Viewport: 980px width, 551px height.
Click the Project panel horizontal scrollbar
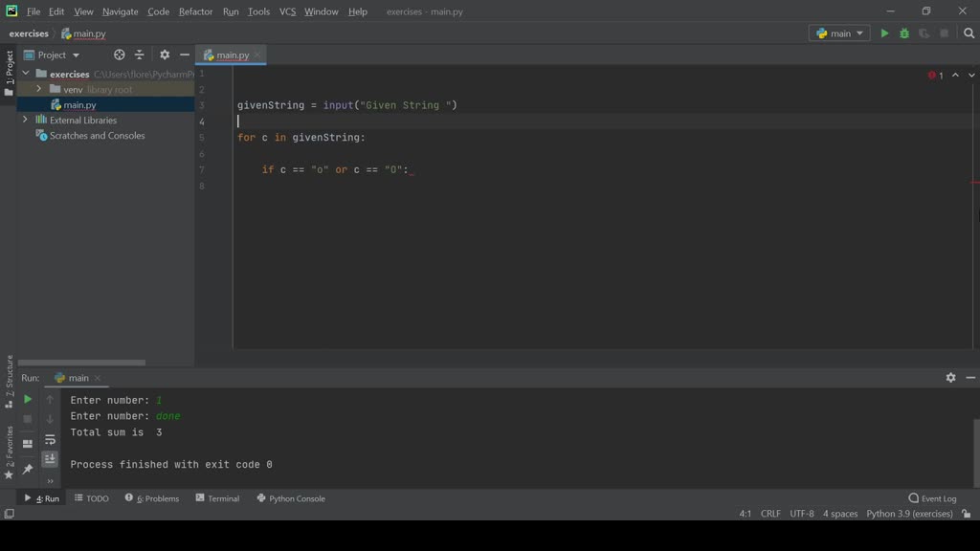tap(81, 363)
